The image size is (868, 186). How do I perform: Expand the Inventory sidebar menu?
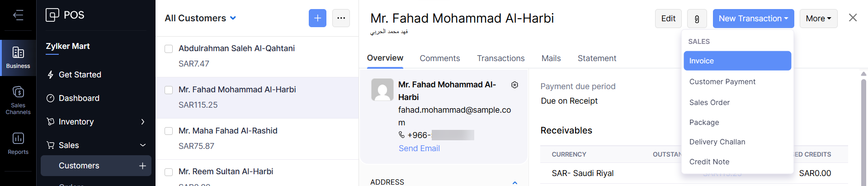pyautogui.click(x=142, y=122)
